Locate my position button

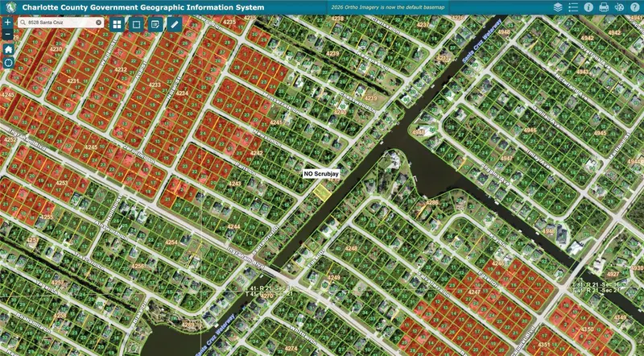click(8, 63)
